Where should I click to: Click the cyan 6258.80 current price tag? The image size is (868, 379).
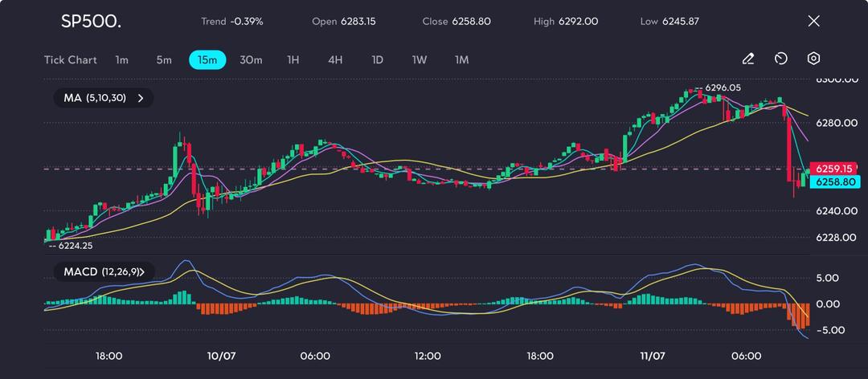coord(833,182)
